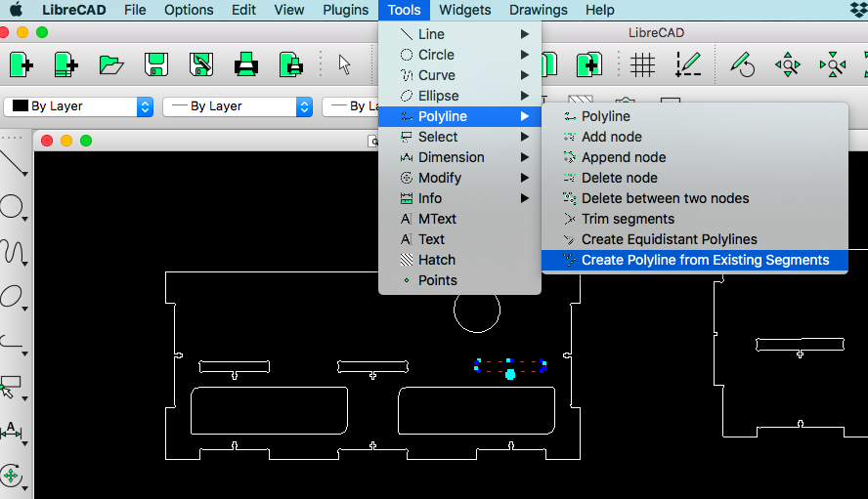The image size is (868, 499).
Task: Open Print Preview icon
Action: tap(290, 64)
